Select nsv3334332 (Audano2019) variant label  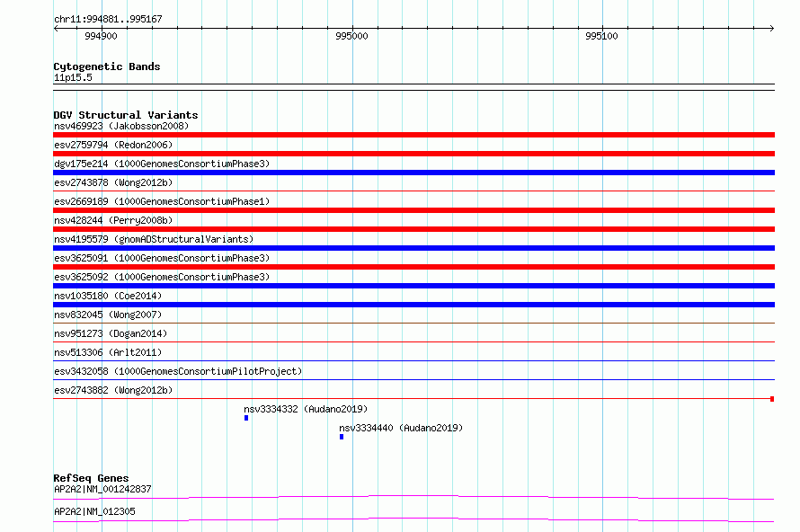(x=306, y=409)
